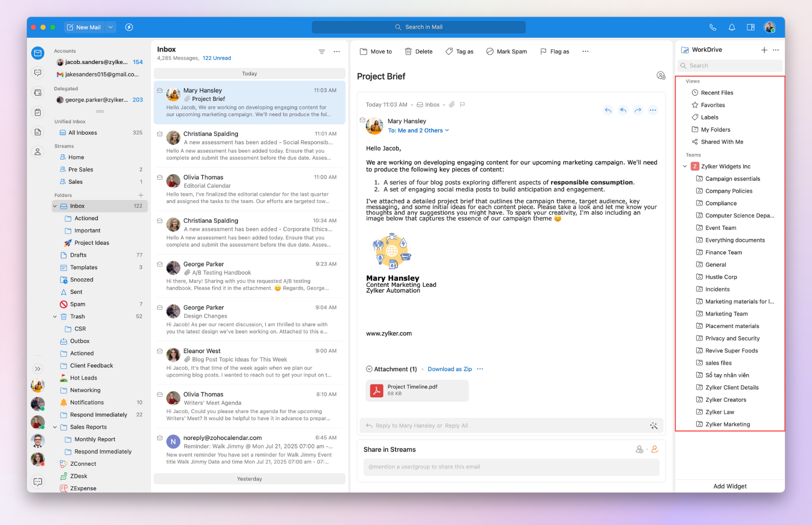
Task: Collapse the Trash folder
Action: [x=55, y=317]
